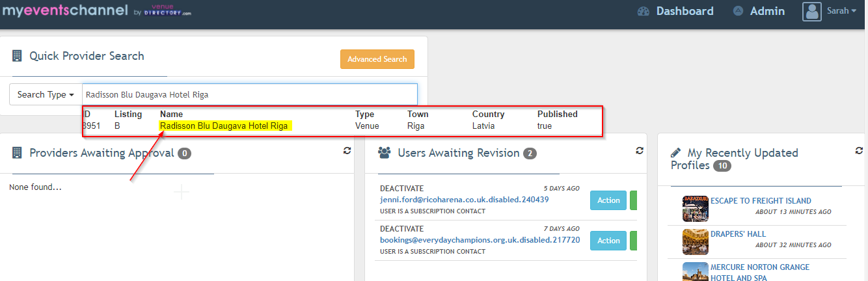Open Drapers' Hall profile link
The height and width of the screenshot is (281, 868).
739,234
